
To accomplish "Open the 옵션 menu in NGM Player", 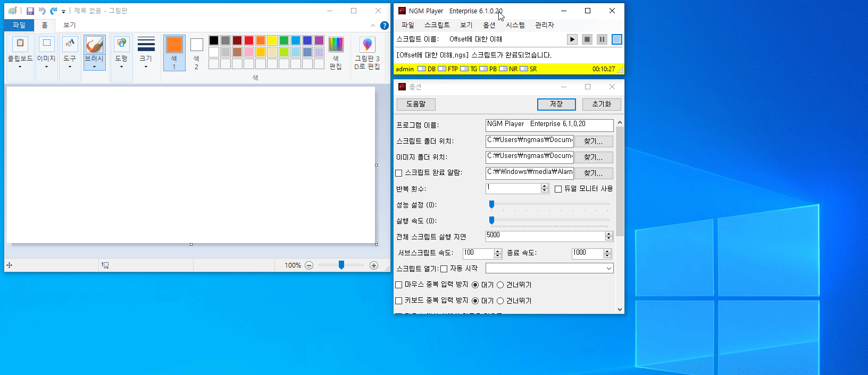I will [x=489, y=25].
